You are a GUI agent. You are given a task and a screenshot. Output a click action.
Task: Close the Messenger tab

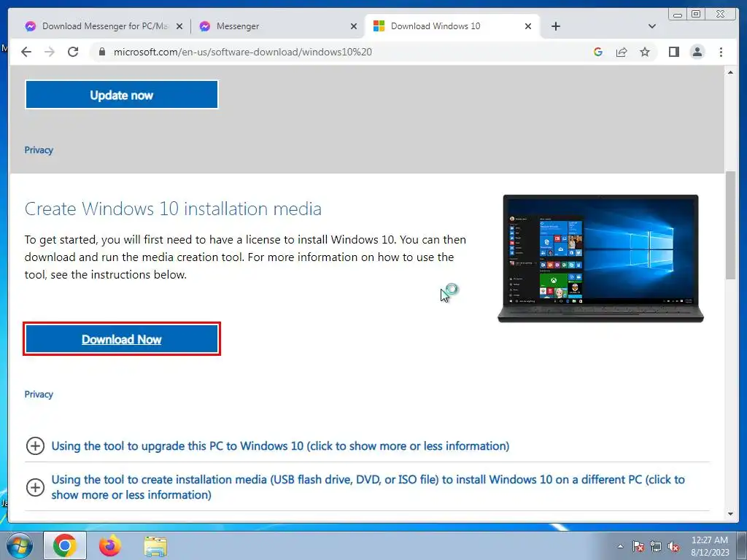(x=354, y=26)
